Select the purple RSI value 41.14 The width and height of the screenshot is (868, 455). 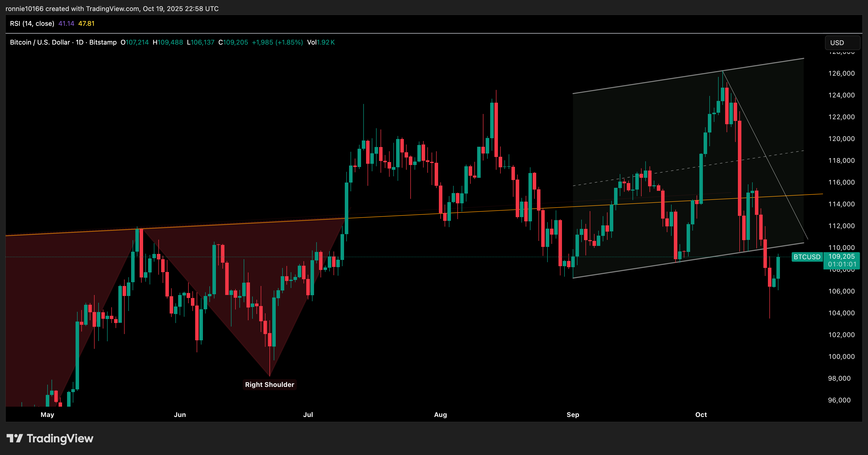click(x=66, y=24)
